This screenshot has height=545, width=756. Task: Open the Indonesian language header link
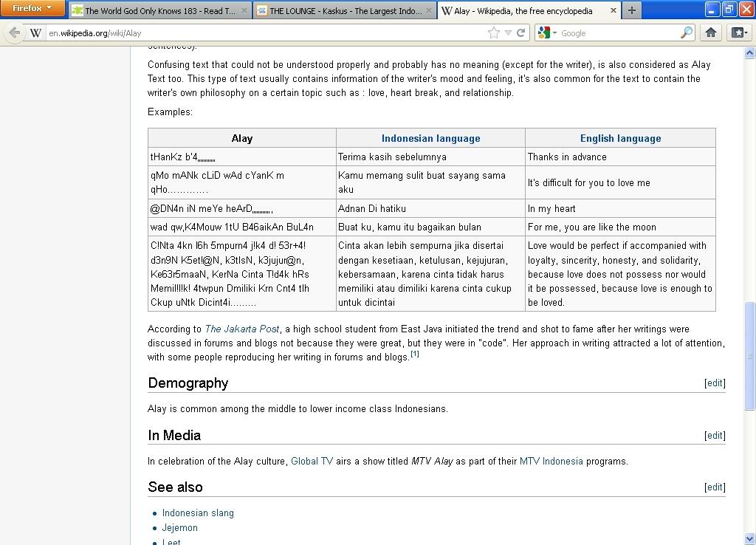pos(430,138)
